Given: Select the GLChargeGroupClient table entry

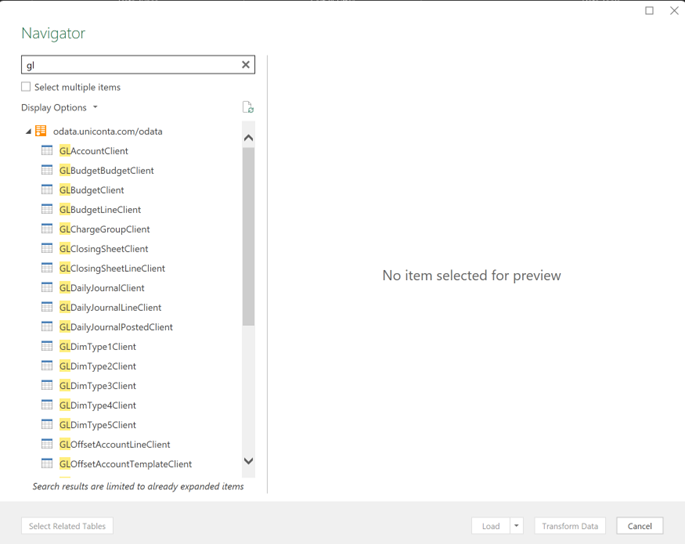Looking at the screenshot, I should 104,230.
